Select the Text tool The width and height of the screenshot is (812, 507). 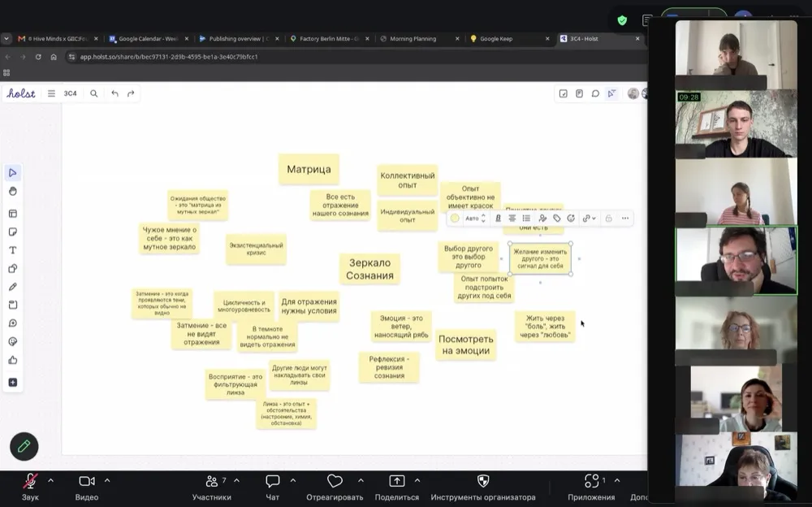click(13, 250)
